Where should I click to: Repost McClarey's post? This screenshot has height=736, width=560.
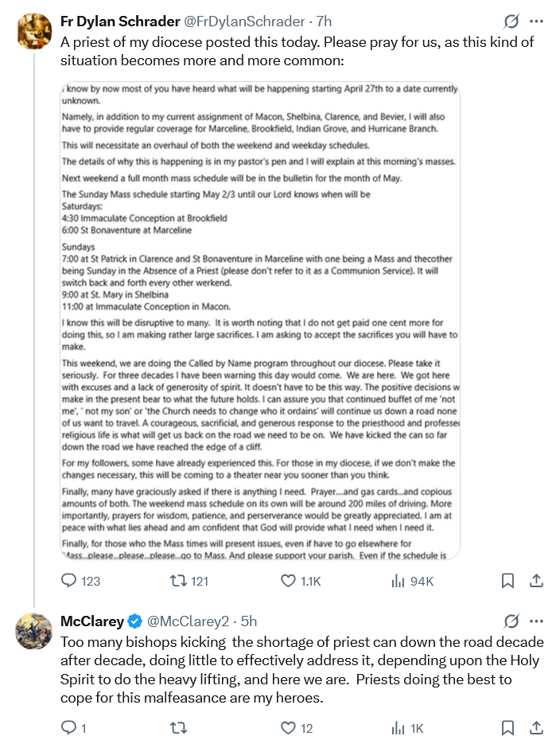(x=179, y=728)
